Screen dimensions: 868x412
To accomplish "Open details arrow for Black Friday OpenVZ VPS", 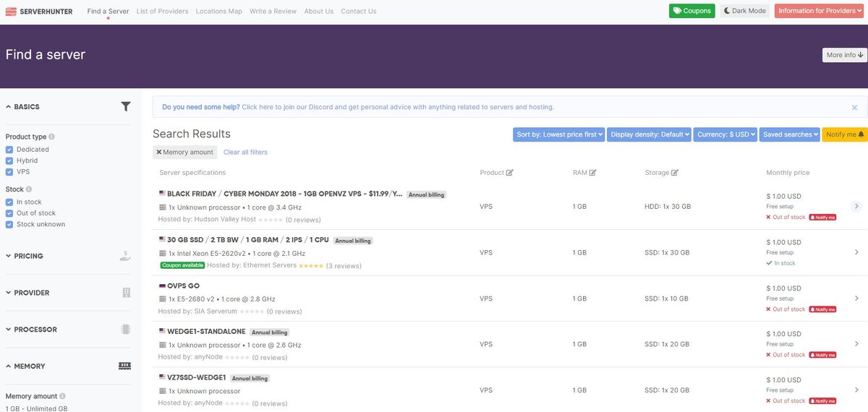I will 856,207.
